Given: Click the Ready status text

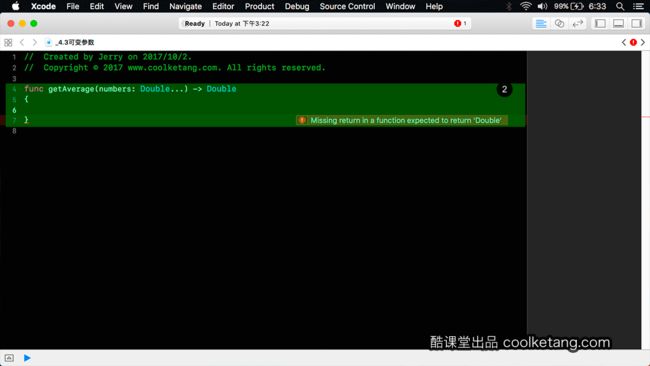Looking at the screenshot, I should pyautogui.click(x=194, y=24).
